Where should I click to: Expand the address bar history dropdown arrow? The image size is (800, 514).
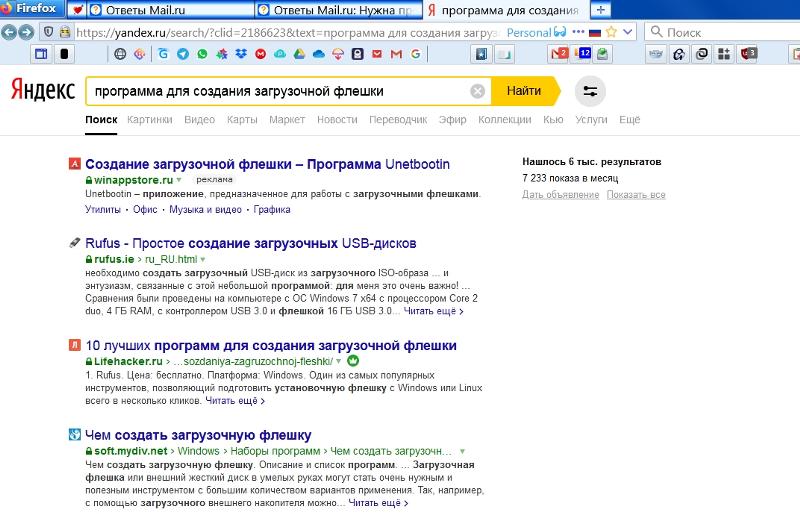tap(628, 32)
